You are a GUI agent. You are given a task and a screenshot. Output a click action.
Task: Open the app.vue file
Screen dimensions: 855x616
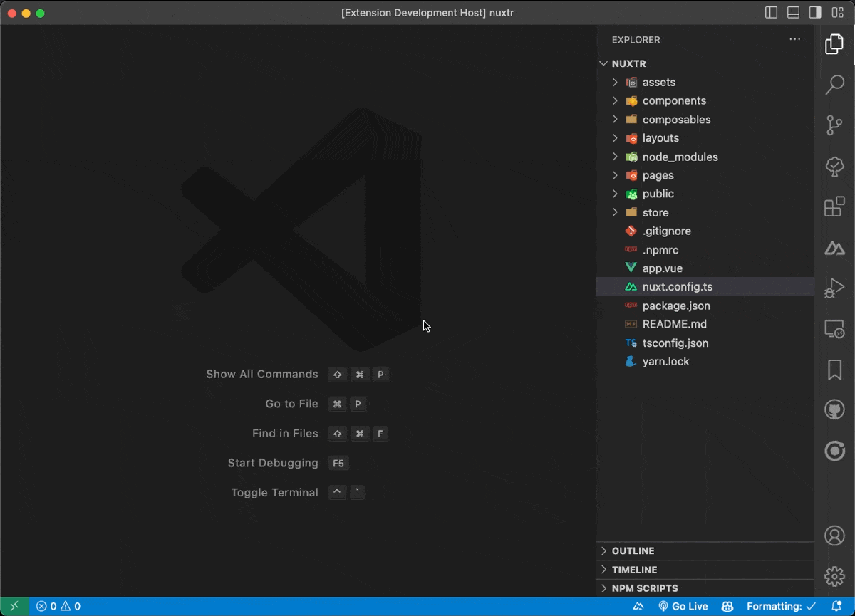point(705,268)
